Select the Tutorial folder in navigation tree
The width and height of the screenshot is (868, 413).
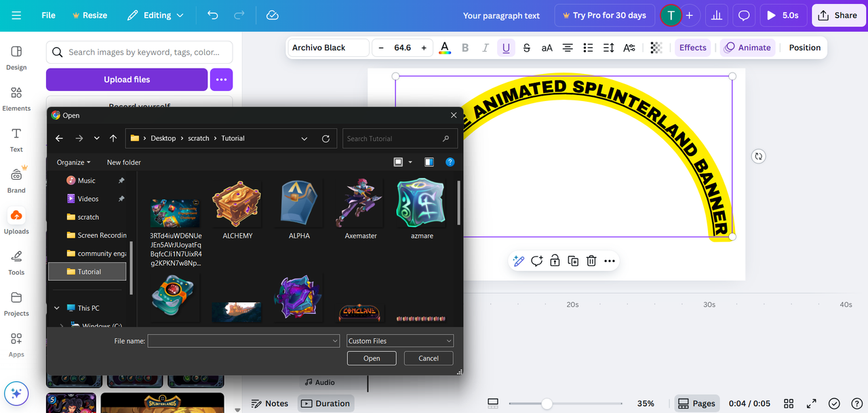coord(87,271)
